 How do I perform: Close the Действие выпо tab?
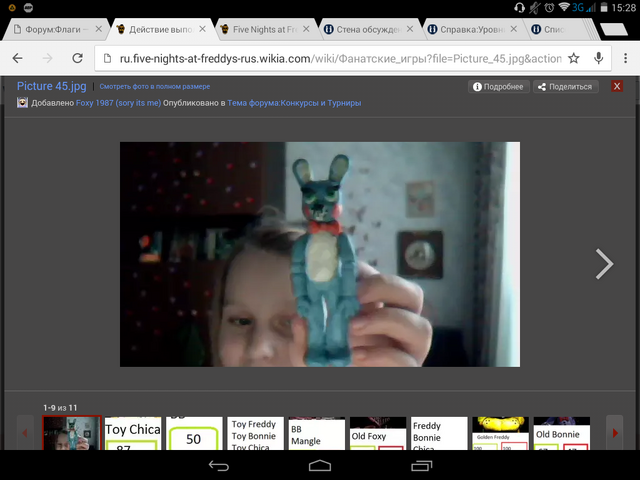coord(202,29)
